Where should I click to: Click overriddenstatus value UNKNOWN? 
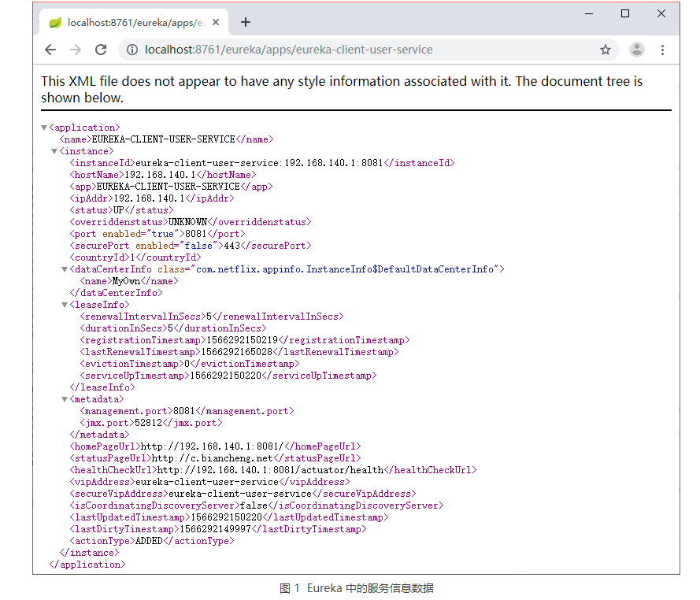point(188,222)
